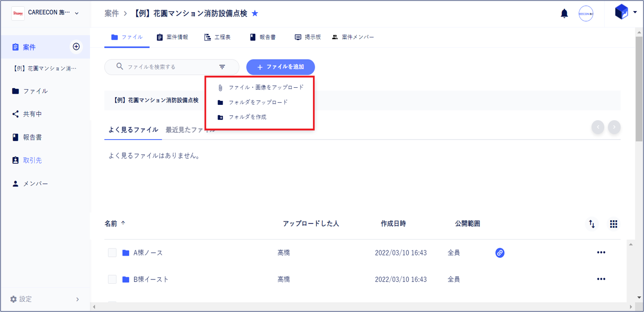Click the ファイルを検索する search field
Screen dimensions: 644x312
[172, 67]
